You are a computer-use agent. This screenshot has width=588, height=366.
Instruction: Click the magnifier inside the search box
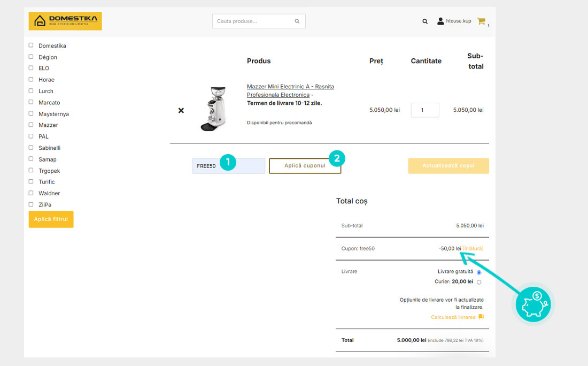[297, 21]
